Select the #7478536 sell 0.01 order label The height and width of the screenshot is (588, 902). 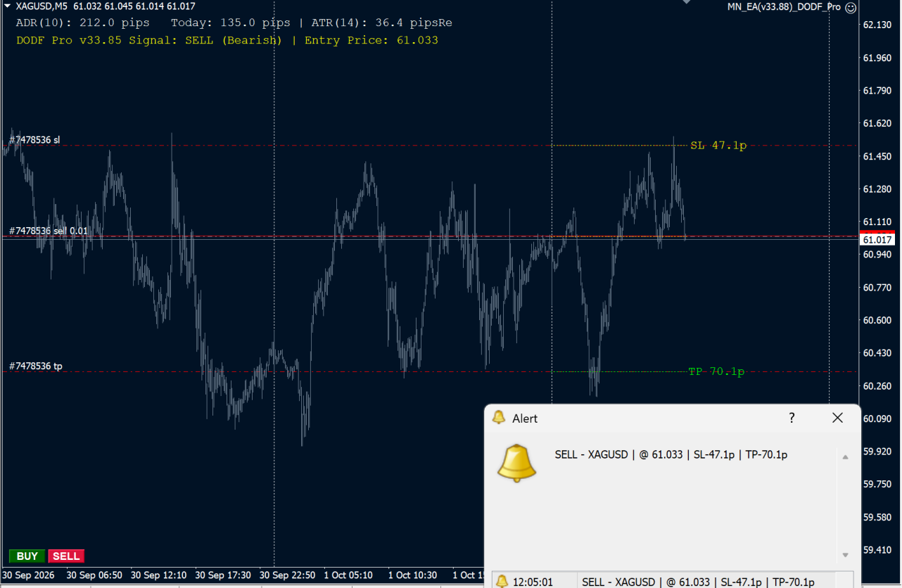(49, 231)
